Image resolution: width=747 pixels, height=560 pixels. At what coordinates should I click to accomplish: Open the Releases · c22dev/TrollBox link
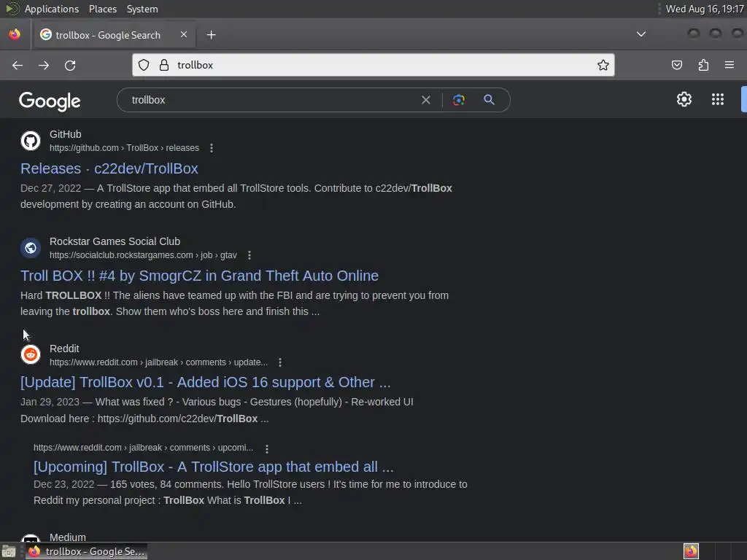[109, 168]
